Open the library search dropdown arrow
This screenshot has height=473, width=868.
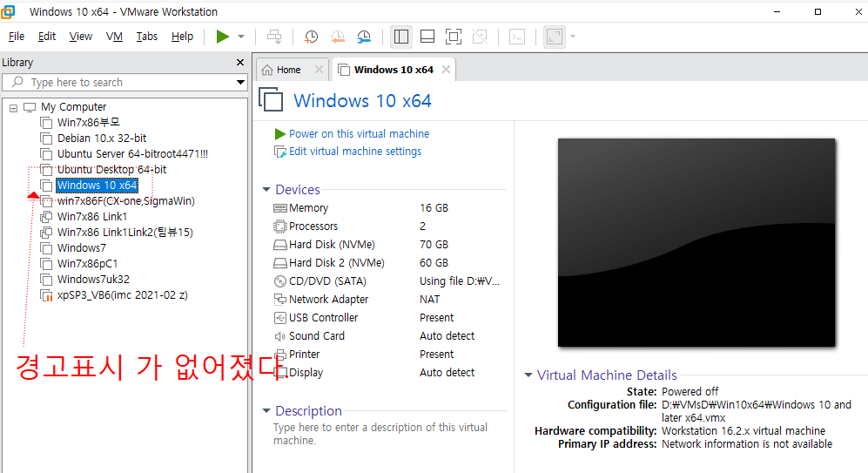[240, 83]
